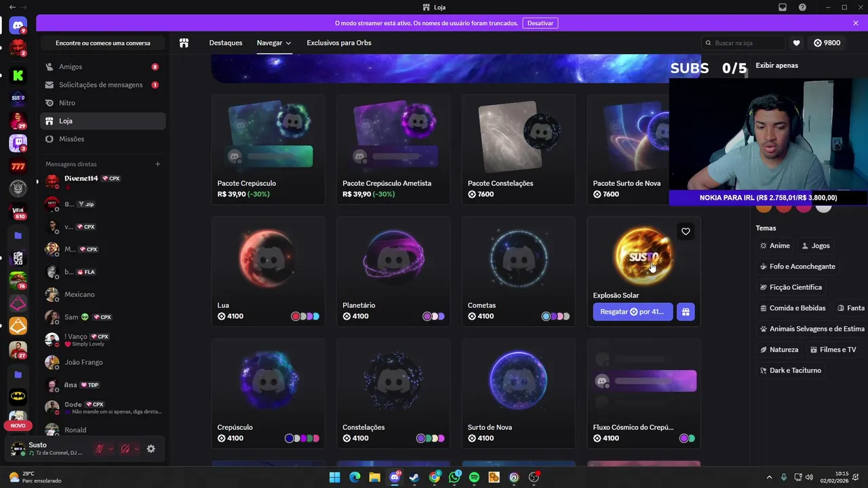
Task: Click the Buscar na loja search field
Action: point(743,43)
